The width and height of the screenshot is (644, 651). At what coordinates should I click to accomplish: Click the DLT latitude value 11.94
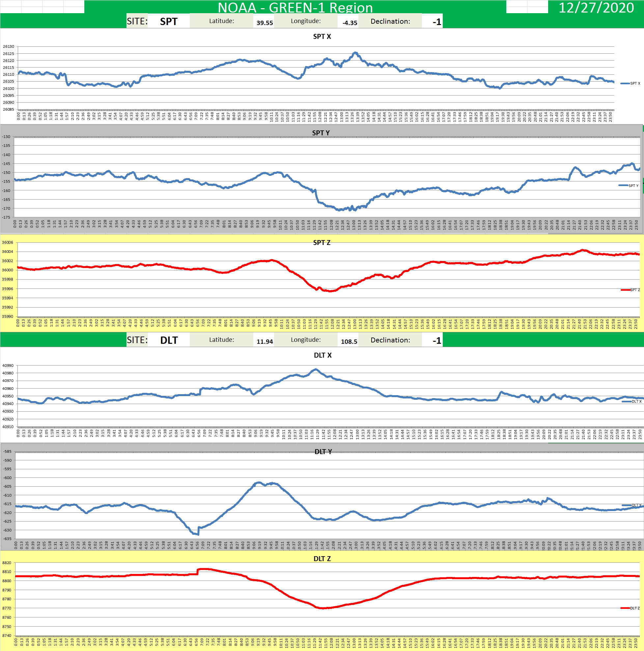point(264,341)
